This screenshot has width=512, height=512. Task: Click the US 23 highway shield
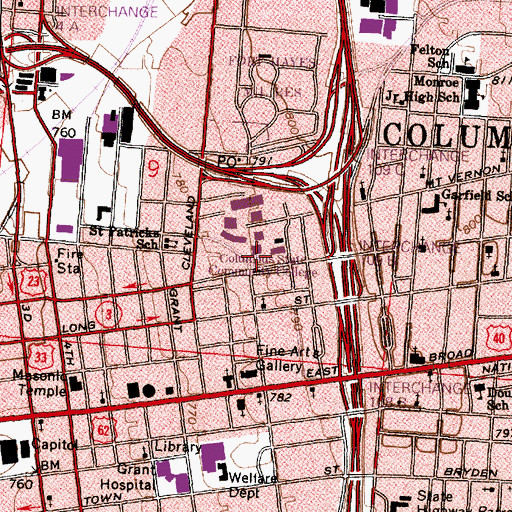pyautogui.click(x=33, y=282)
